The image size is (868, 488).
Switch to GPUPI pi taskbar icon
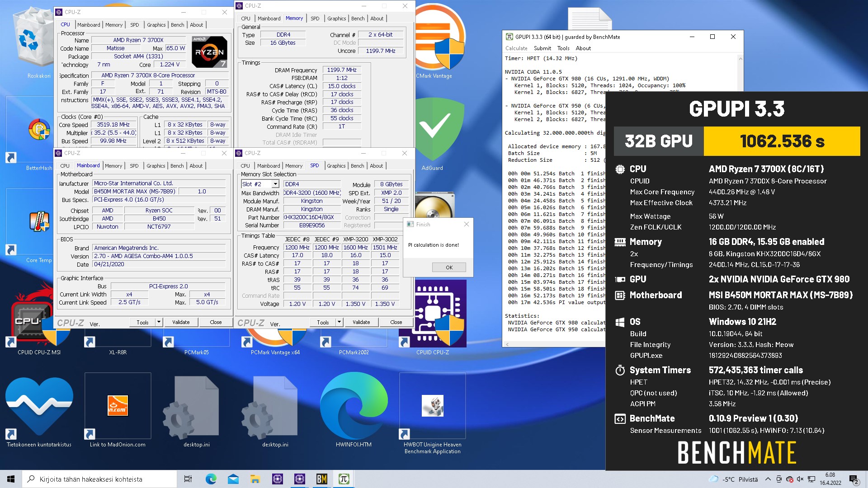pos(344,479)
